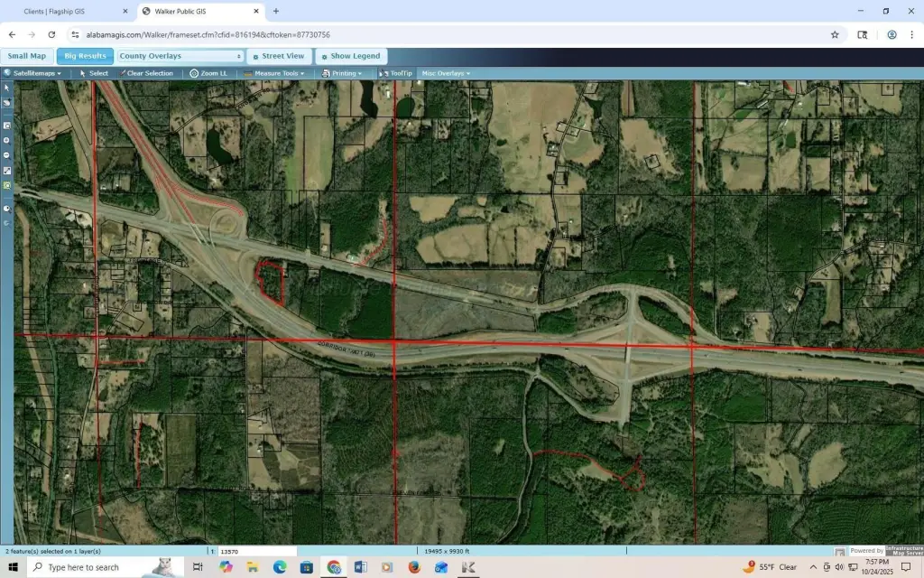Open the Printing menu
924x578 pixels.
tap(343, 73)
